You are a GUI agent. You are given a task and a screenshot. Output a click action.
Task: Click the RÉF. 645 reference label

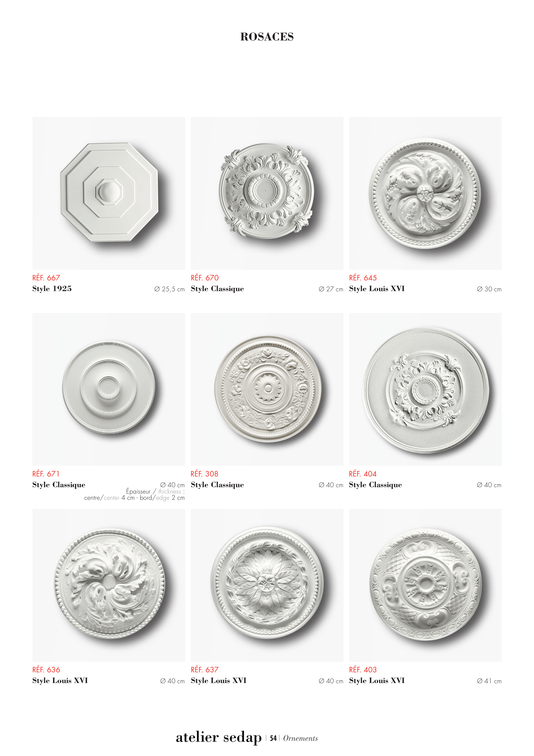363,278
